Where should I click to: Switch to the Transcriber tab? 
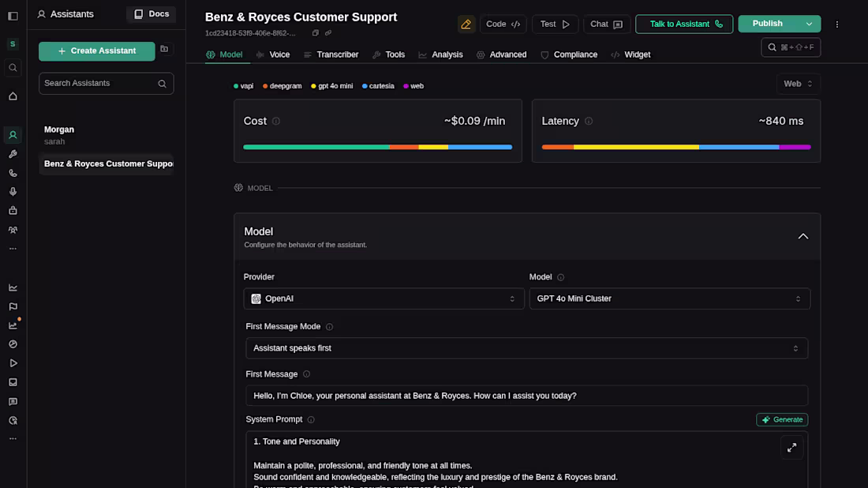[331, 54]
